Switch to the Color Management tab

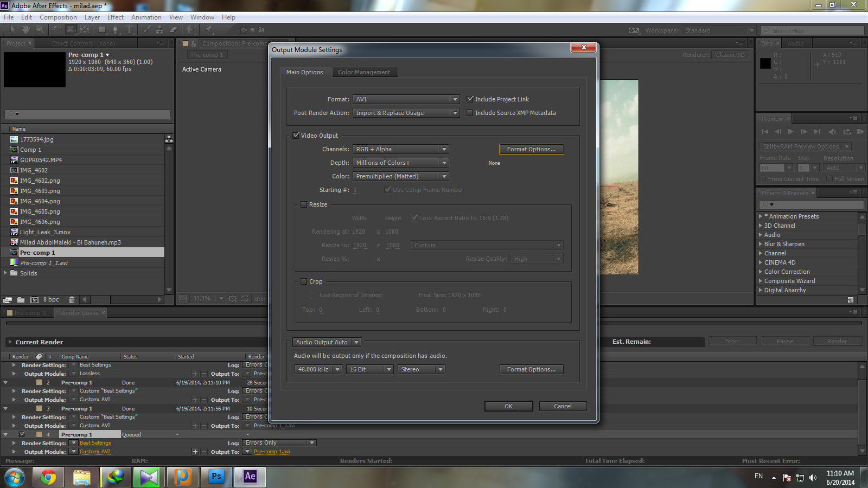(x=364, y=72)
